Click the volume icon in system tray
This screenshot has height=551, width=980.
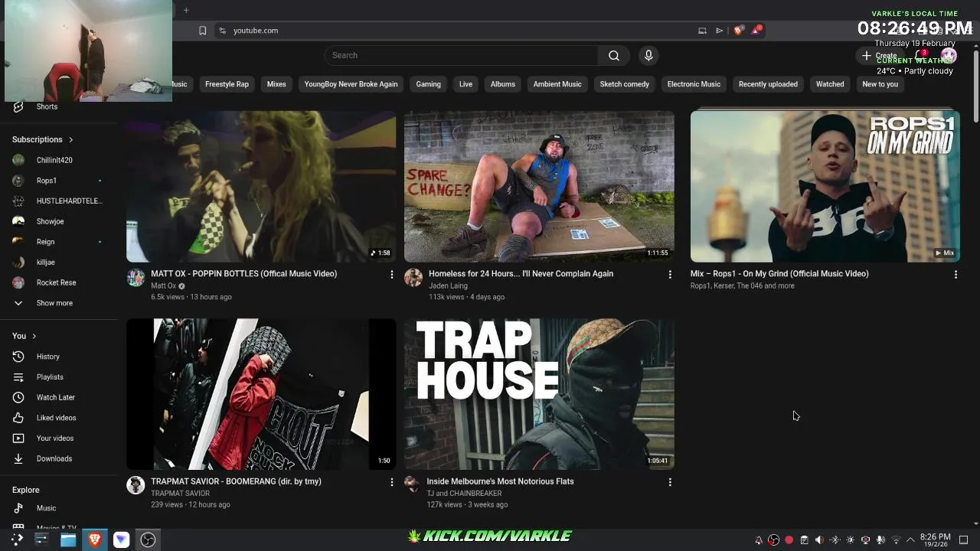pyautogui.click(x=819, y=540)
